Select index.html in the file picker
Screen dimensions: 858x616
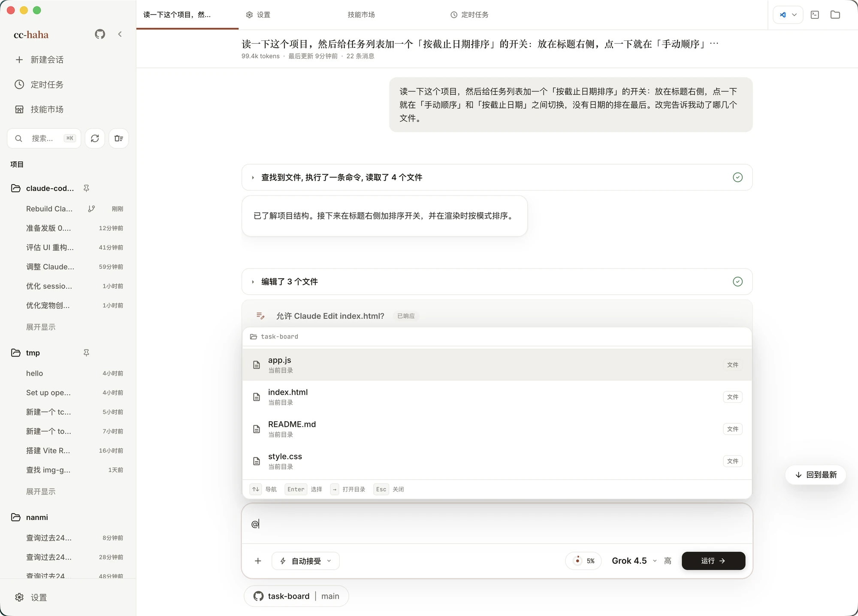coord(497,397)
